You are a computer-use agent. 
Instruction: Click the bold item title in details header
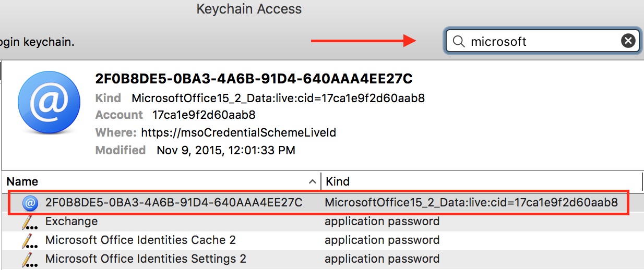pos(254,79)
